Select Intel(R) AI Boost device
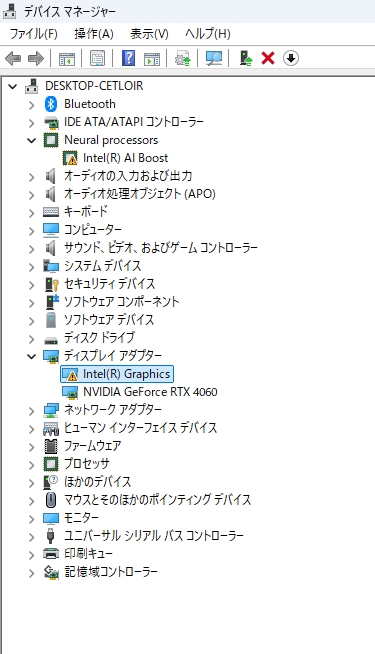Screen dimensions: 375x654 pos(125,158)
